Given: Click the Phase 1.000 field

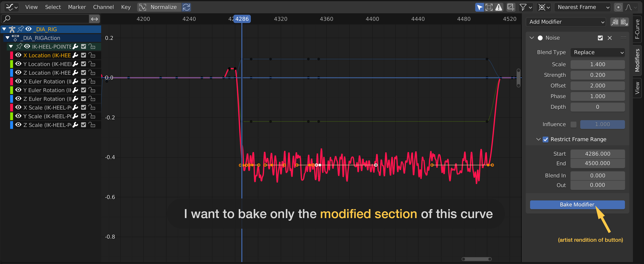Looking at the screenshot, I should (x=597, y=96).
